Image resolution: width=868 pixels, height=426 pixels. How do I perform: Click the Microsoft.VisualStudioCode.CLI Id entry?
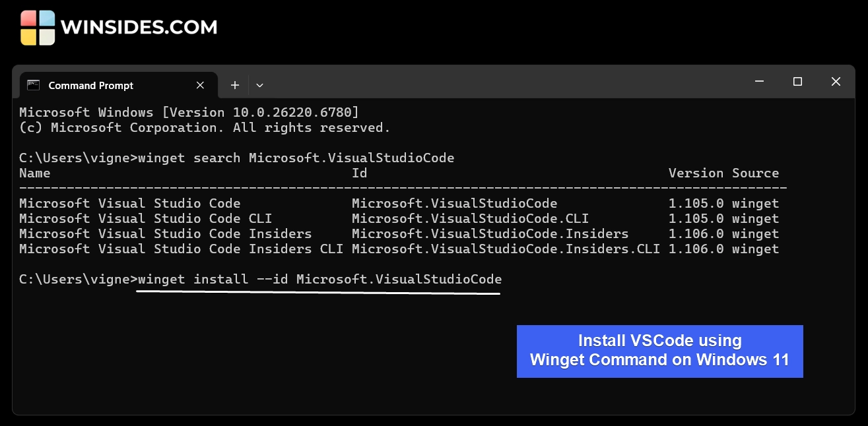[470, 219]
